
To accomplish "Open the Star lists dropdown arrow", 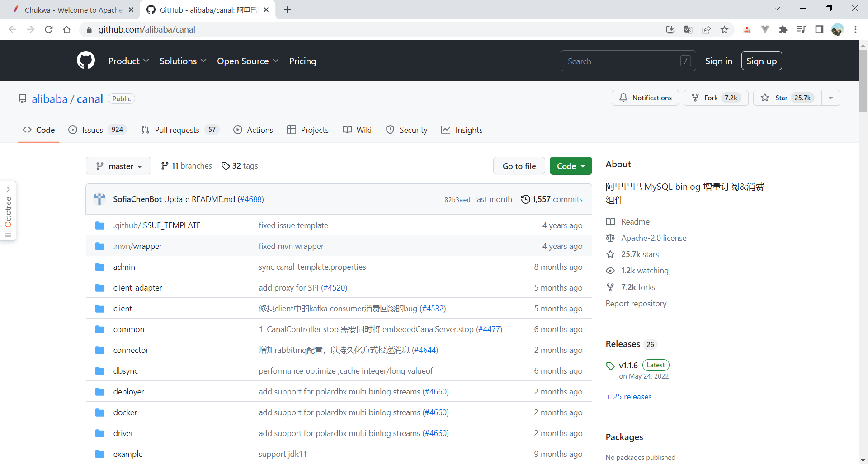I will pyautogui.click(x=831, y=98).
